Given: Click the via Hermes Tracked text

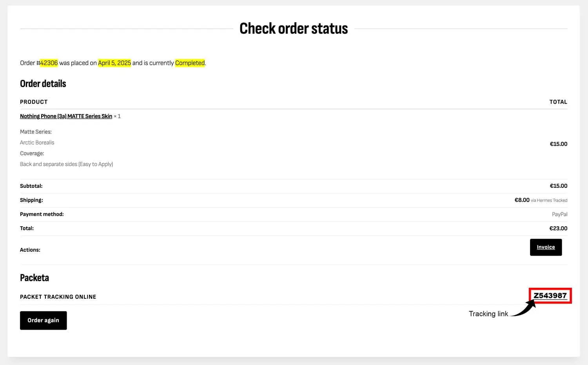Looking at the screenshot, I should pyautogui.click(x=549, y=200).
